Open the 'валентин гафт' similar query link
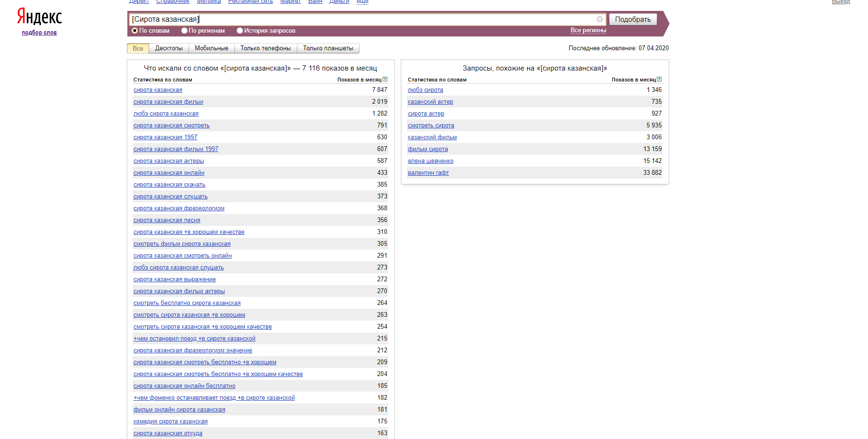 click(x=428, y=173)
